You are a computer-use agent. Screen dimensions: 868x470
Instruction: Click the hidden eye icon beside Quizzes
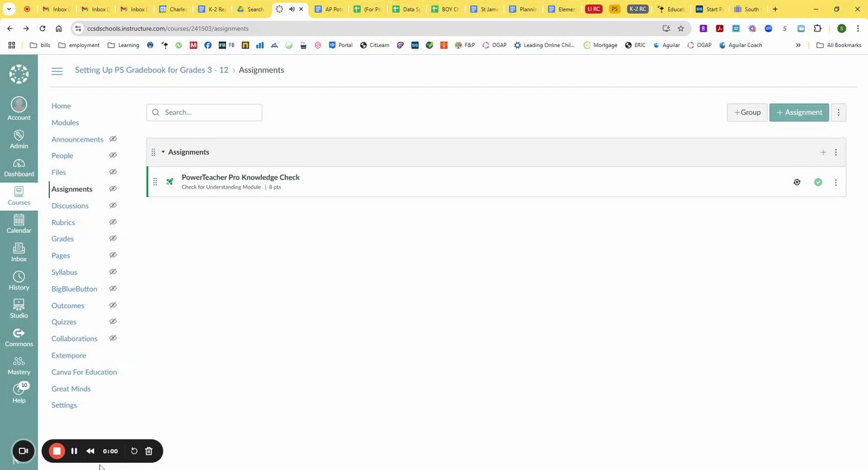click(113, 322)
